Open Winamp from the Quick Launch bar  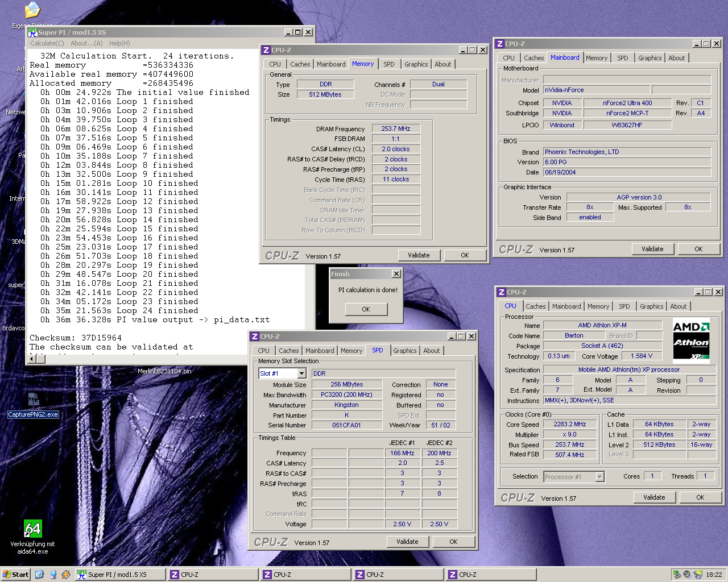coord(66,575)
